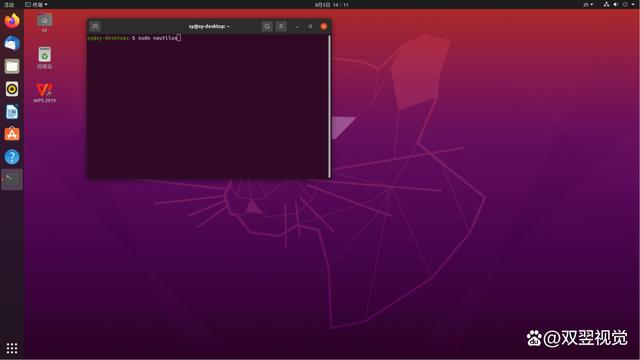Viewport: 640px width, 360px height.
Task: Click the power icon in top bar
Action: point(625,4)
